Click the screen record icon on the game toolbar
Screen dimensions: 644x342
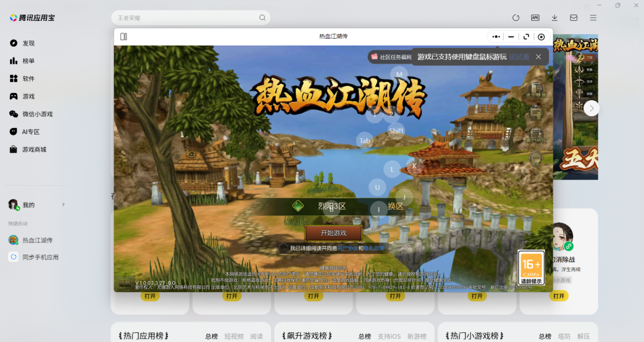pos(541,36)
